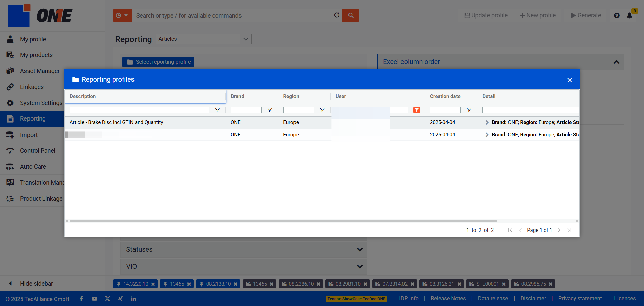Open the Facebook footer icon
This screenshot has height=306, width=644.
pos(81,299)
